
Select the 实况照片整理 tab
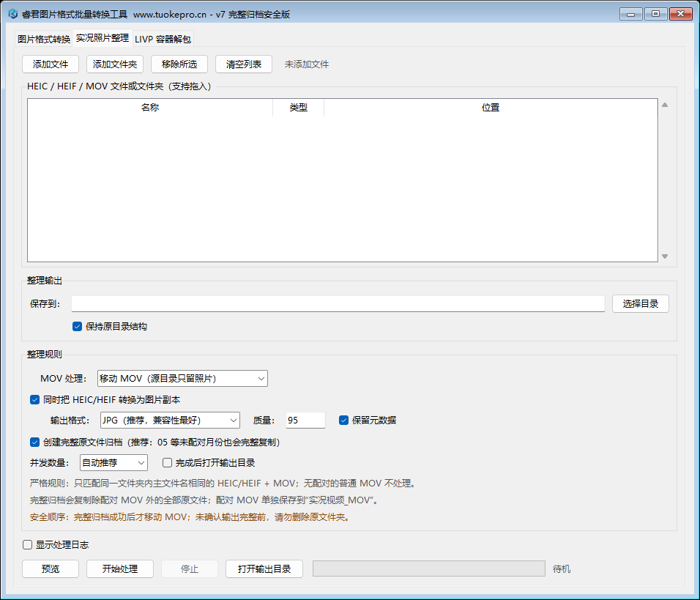pos(103,38)
